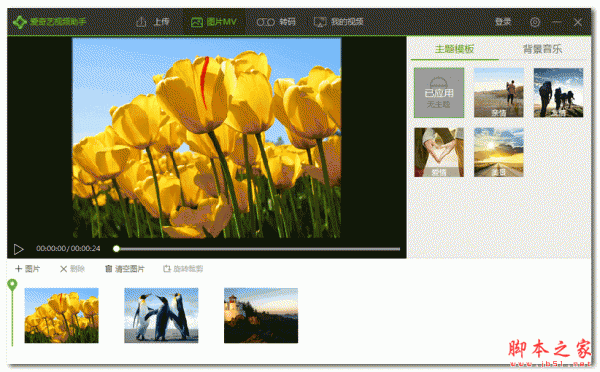The height and width of the screenshot is (372, 600).
Task: Switch to the 背景音乐 background music tab
Action: coord(542,49)
